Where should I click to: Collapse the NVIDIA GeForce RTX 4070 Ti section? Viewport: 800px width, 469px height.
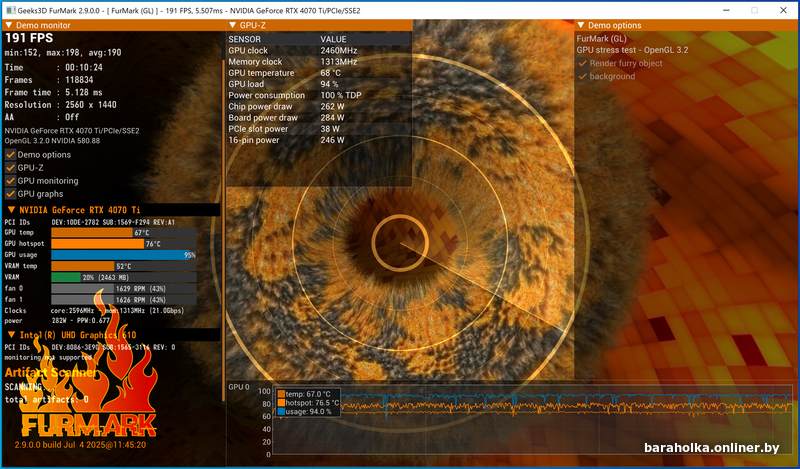tap(11, 210)
